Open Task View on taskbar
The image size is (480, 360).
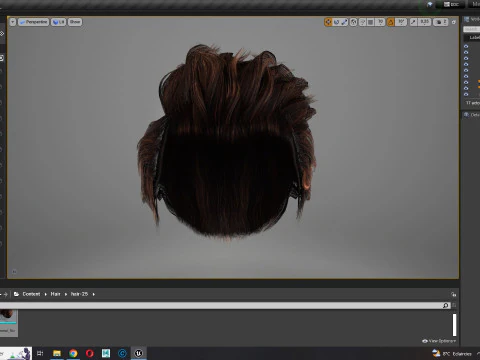[40, 353]
